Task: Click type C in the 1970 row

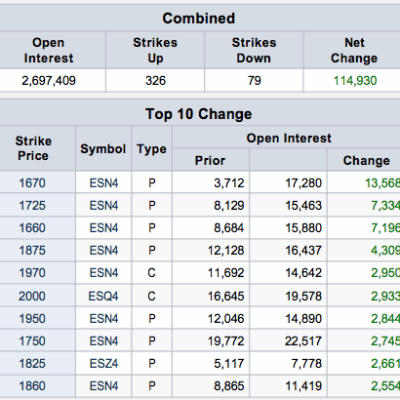Action: 152,273
